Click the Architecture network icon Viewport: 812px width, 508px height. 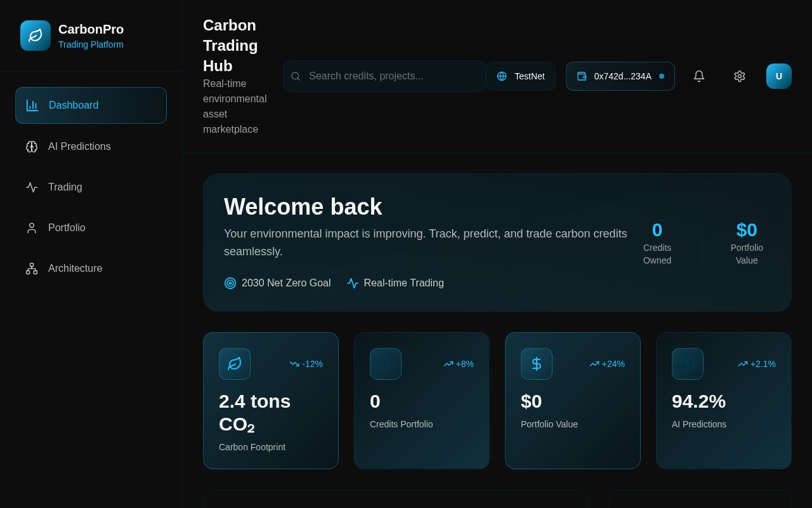coord(32,269)
